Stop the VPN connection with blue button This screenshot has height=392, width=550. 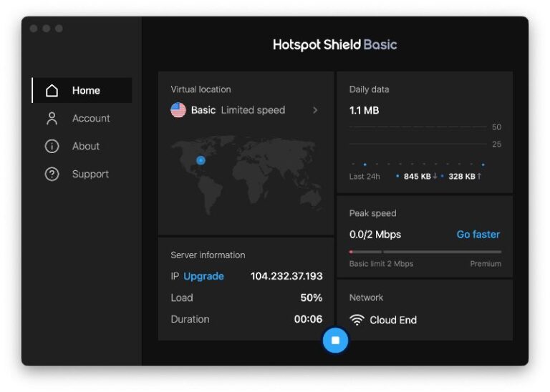[x=335, y=340]
